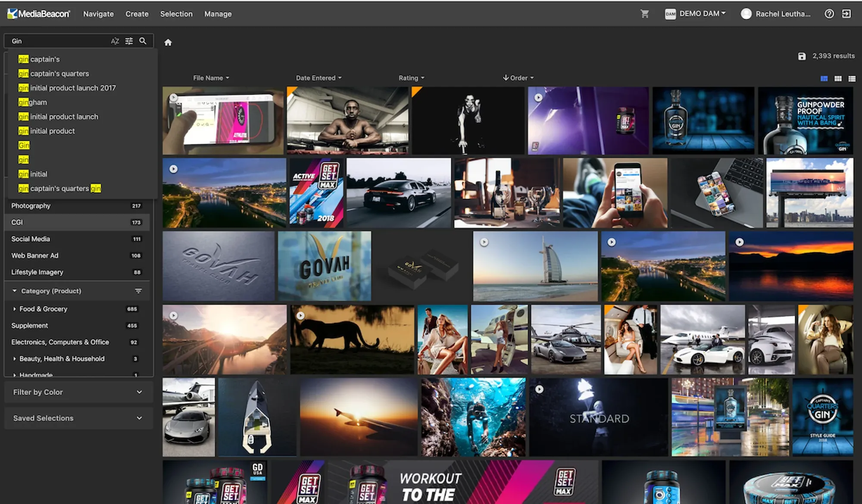
Task: Open the Date Entered sort dropdown
Action: [x=319, y=78]
